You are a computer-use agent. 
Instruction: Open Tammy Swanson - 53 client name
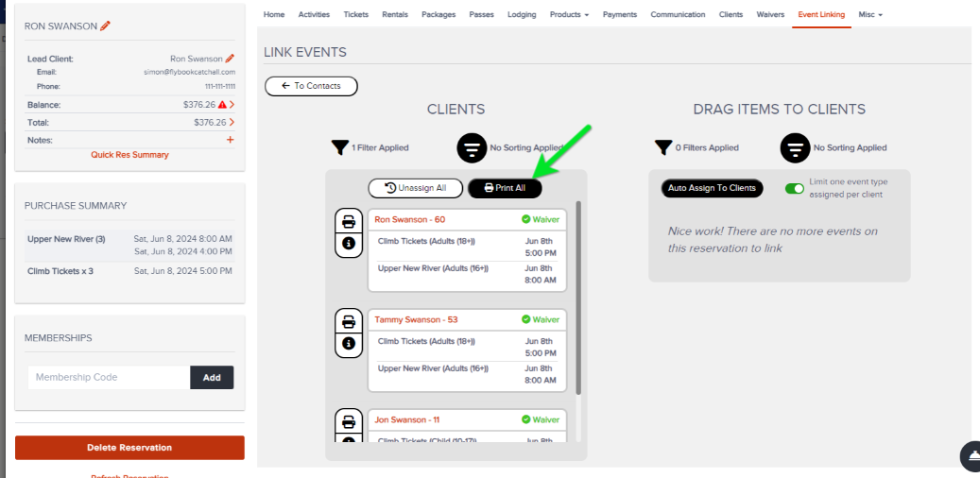pos(416,319)
